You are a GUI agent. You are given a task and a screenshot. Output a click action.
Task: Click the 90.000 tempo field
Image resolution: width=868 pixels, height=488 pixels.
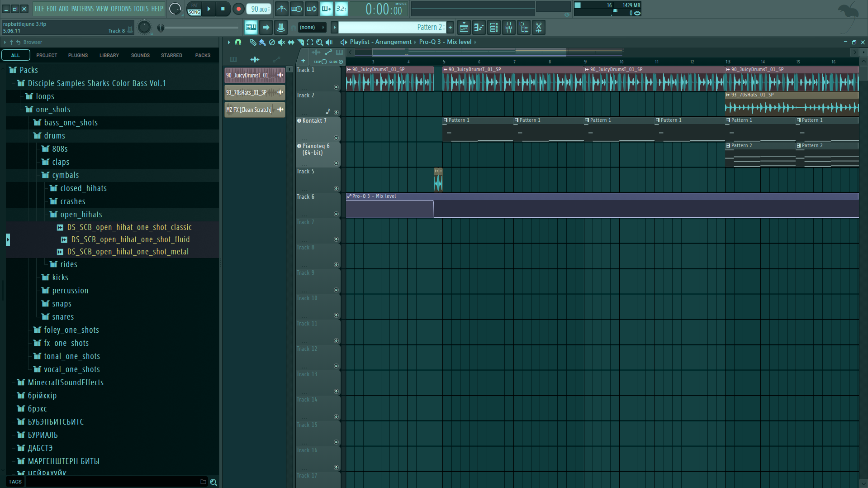[259, 9]
